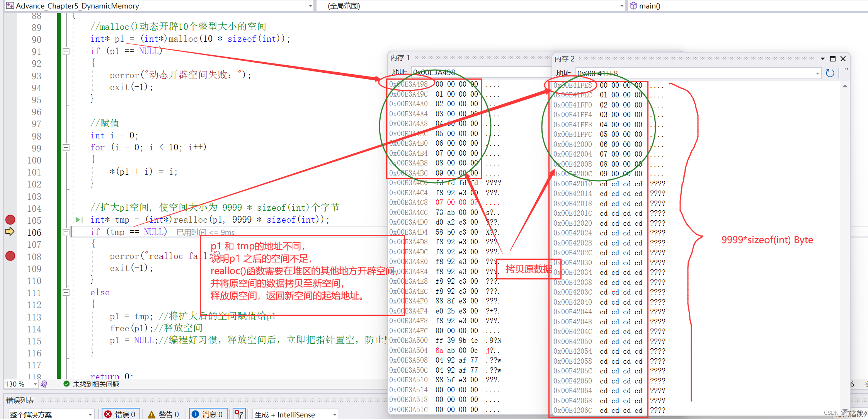Click the red breakpoint on line 105

pos(10,220)
